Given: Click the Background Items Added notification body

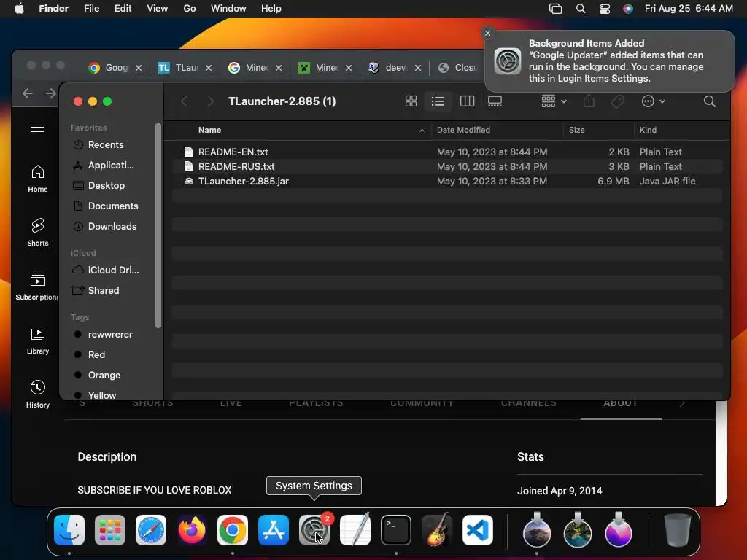Looking at the screenshot, I should click(x=610, y=61).
